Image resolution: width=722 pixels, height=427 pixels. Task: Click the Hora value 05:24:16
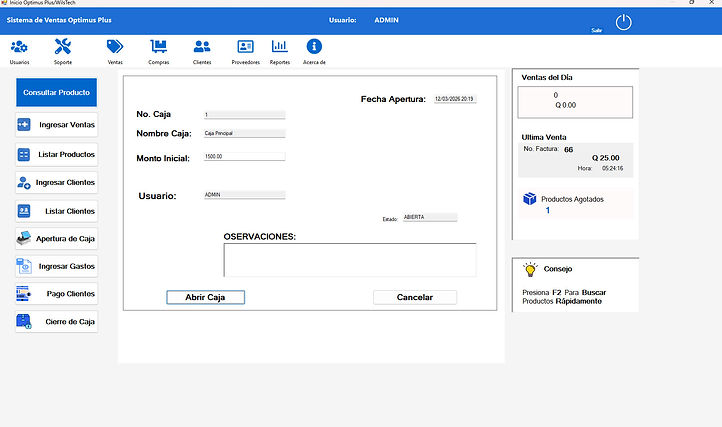coord(612,169)
